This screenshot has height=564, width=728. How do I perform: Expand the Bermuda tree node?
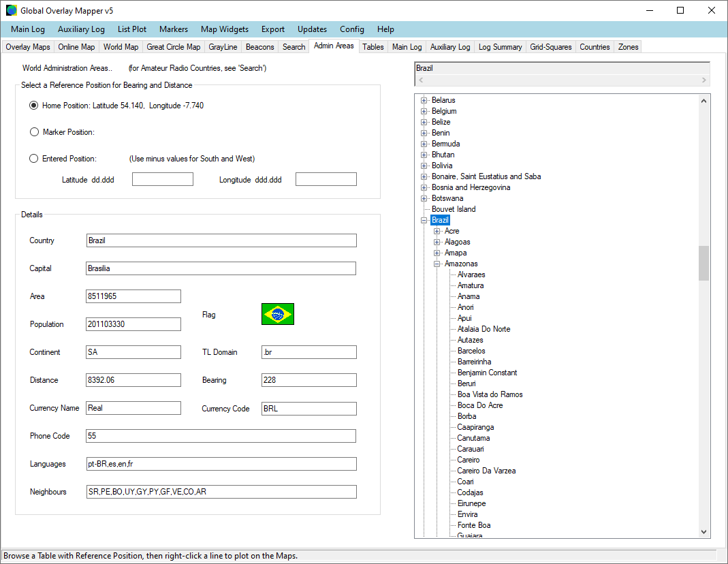[x=424, y=144]
